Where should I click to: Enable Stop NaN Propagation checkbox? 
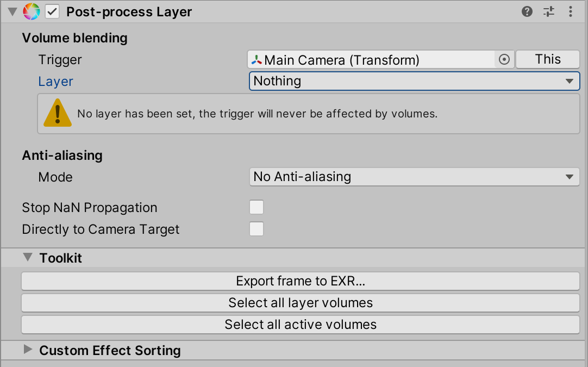[257, 207]
